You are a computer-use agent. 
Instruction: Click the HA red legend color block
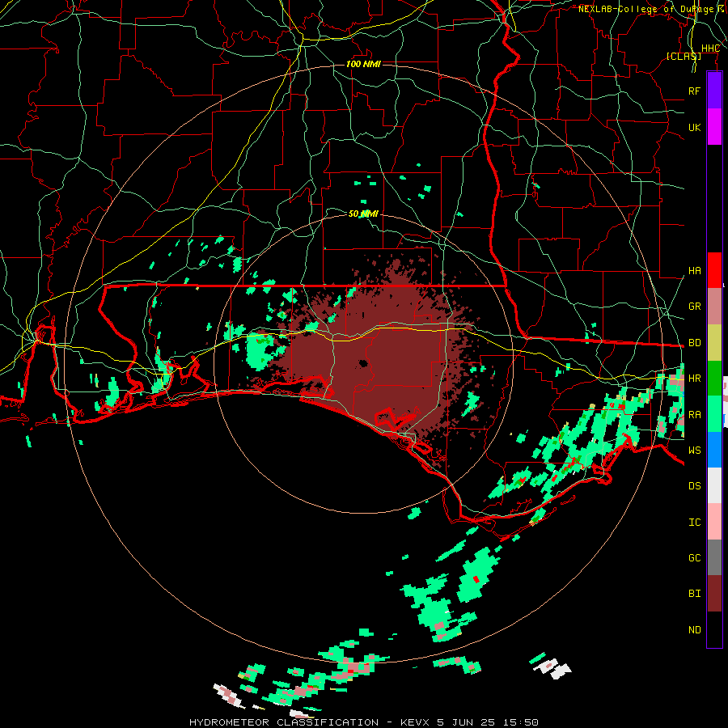point(714,270)
